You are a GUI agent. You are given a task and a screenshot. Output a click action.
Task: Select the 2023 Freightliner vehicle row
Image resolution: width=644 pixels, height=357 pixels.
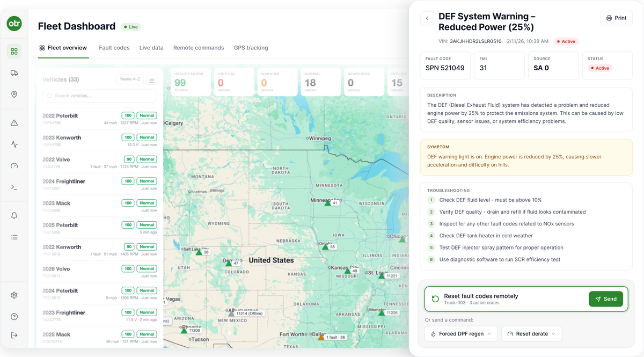[x=100, y=316]
